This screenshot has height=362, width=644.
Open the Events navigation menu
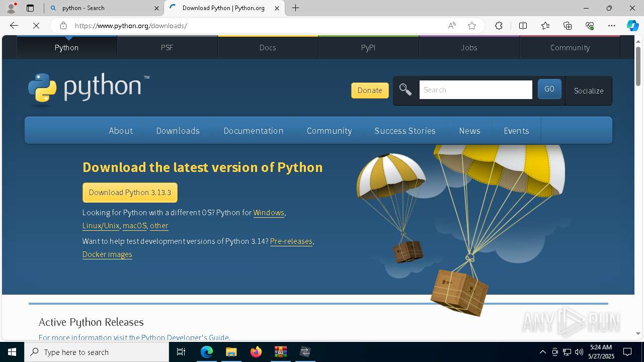tap(516, 131)
